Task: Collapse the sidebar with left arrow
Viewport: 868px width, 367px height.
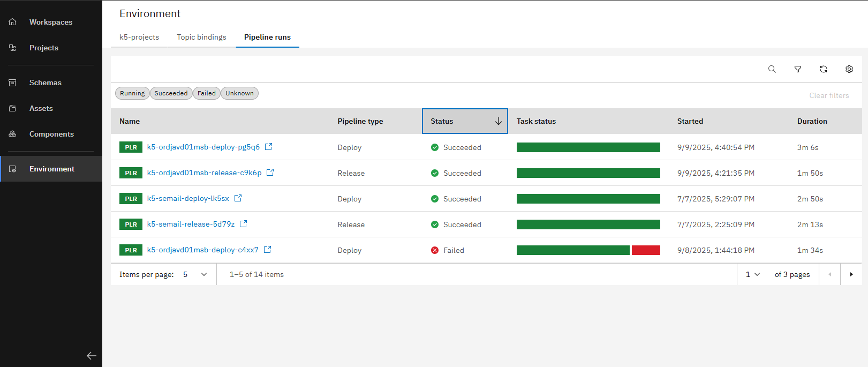Action: tap(92, 356)
